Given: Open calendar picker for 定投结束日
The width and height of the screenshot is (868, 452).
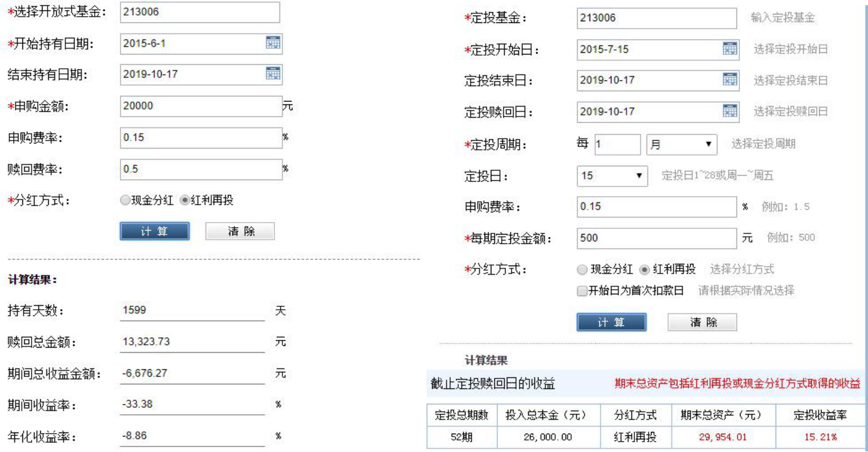Looking at the screenshot, I should tap(729, 80).
